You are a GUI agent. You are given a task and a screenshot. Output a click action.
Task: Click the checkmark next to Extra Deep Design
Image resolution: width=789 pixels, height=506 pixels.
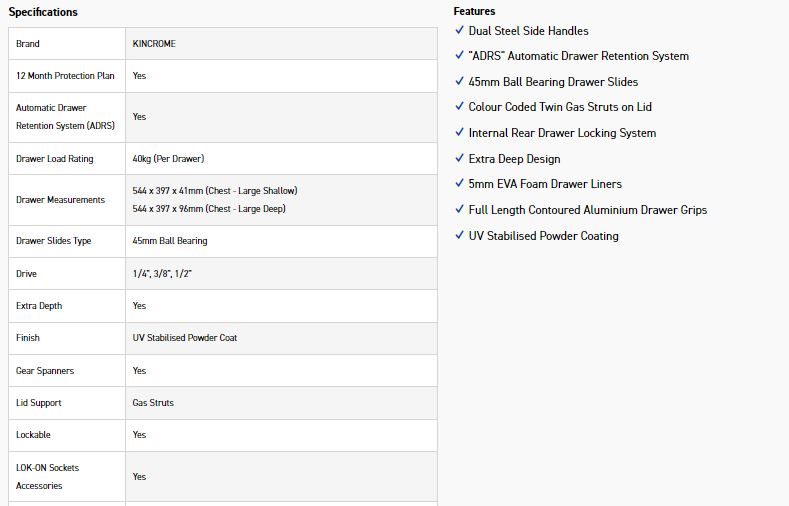(459, 159)
